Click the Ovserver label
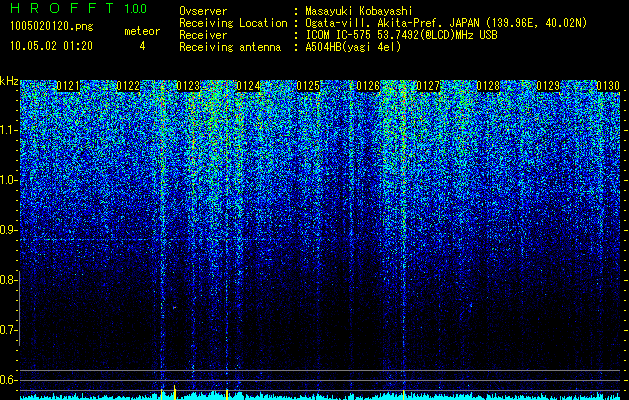The width and height of the screenshot is (629, 400). (x=203, y=11)
